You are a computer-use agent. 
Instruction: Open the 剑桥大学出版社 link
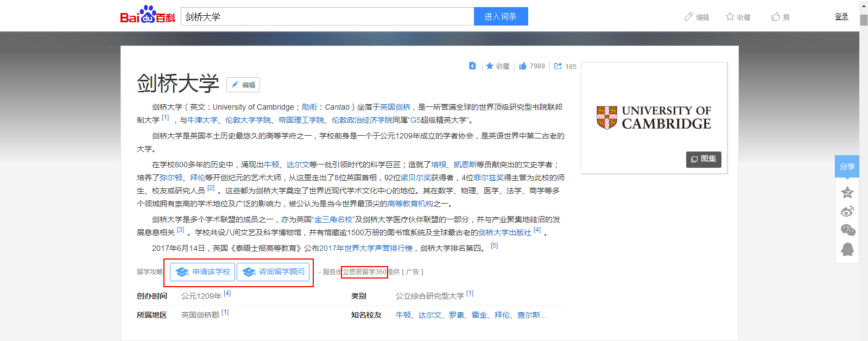[x=505, y=232]
